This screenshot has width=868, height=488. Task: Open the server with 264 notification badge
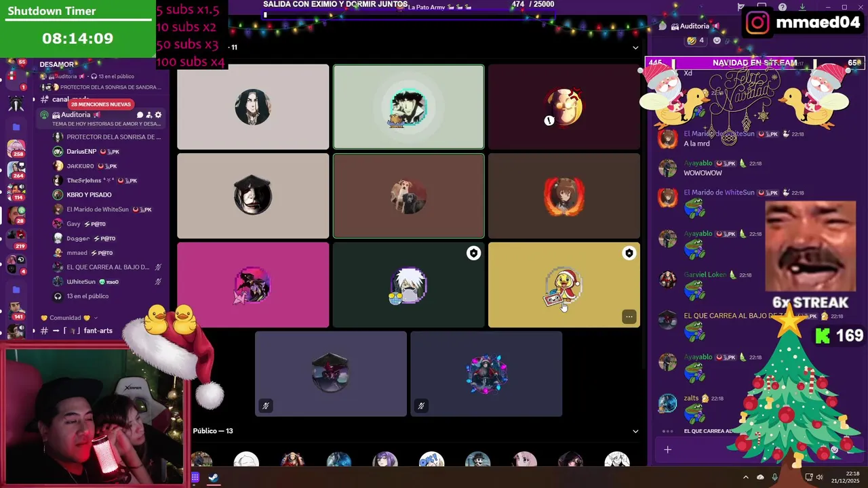(x=16, y=169)
